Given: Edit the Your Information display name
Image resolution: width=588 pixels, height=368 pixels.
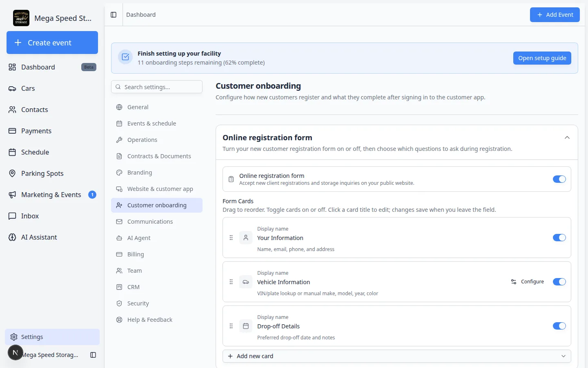Looking at the screenshot, I should click(x=280, y=238).
